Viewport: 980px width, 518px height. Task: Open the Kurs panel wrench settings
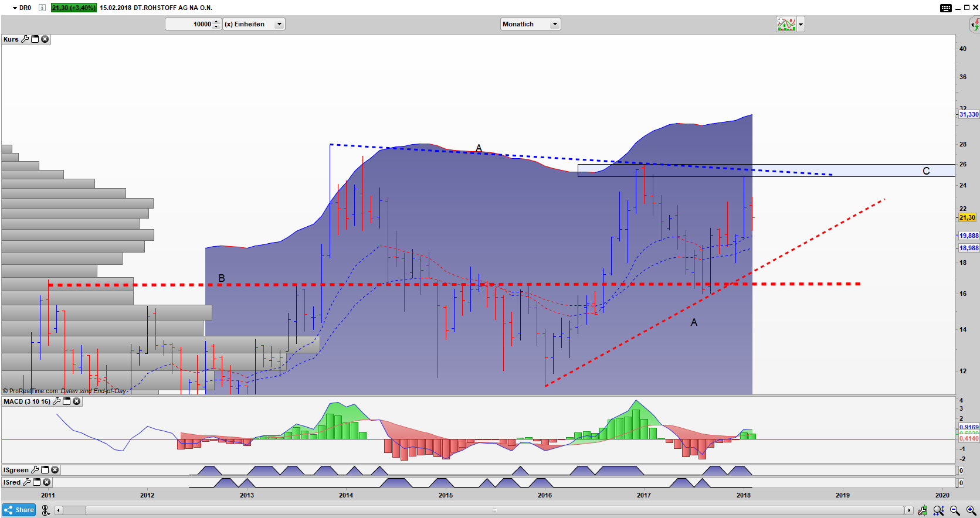click(x=25, y=39)
